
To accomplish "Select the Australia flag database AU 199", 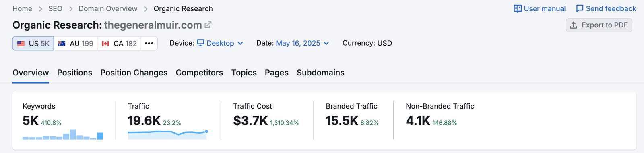I will (76, 44).
